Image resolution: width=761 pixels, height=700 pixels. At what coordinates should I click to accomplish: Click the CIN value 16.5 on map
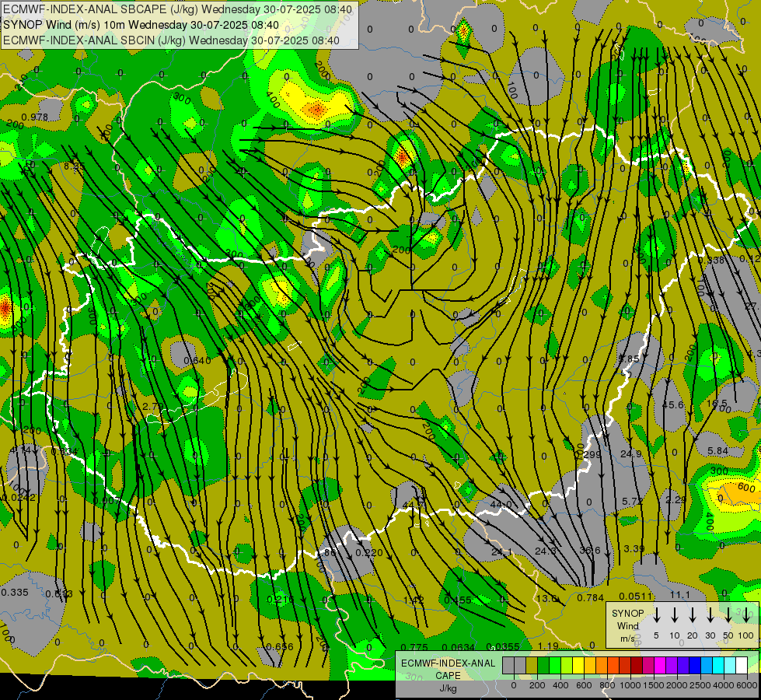pyautogui.click(x=717, y=403)
